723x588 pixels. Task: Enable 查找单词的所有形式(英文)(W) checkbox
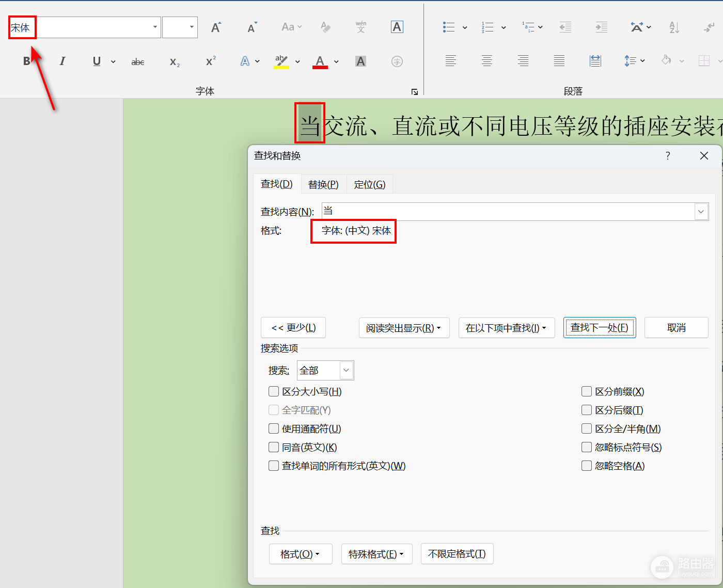coord(274,466)
